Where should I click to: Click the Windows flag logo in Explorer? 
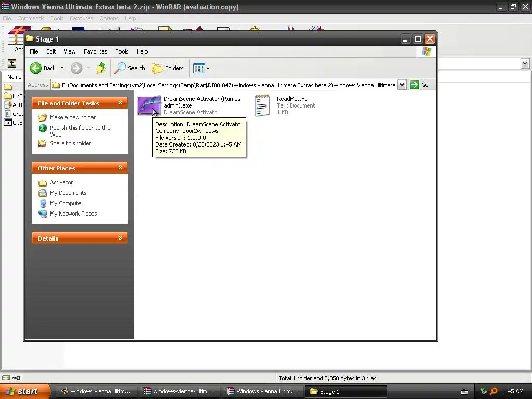(427, 51)
